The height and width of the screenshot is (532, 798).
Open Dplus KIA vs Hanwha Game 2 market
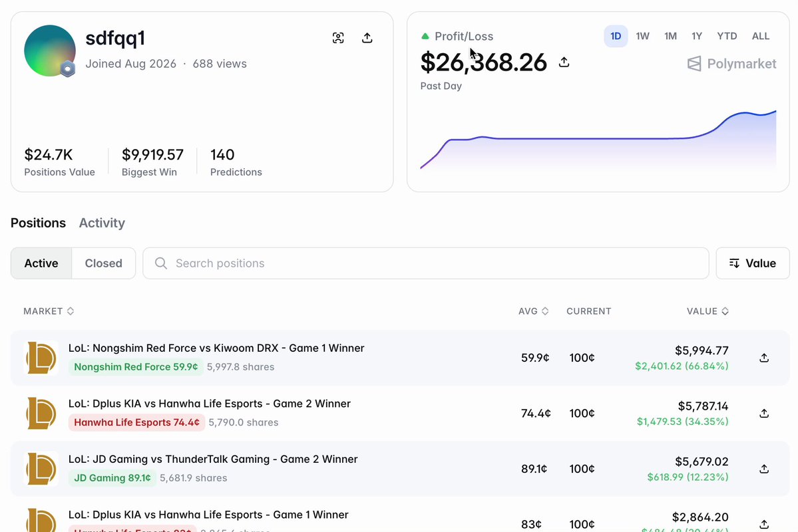(210, 404)
